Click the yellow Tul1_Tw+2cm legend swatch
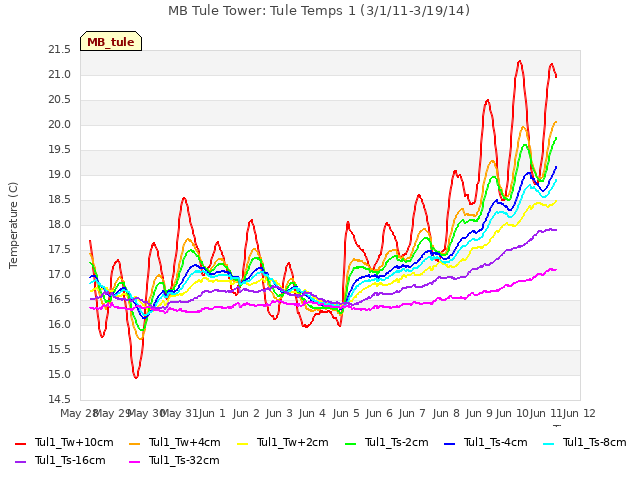 [x=242, y=443]
